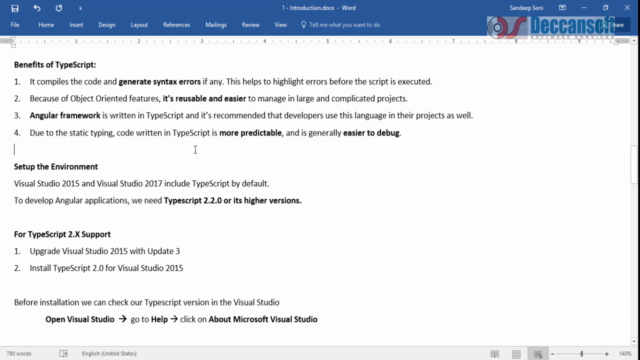Open the Design tab

pos(107,25)
